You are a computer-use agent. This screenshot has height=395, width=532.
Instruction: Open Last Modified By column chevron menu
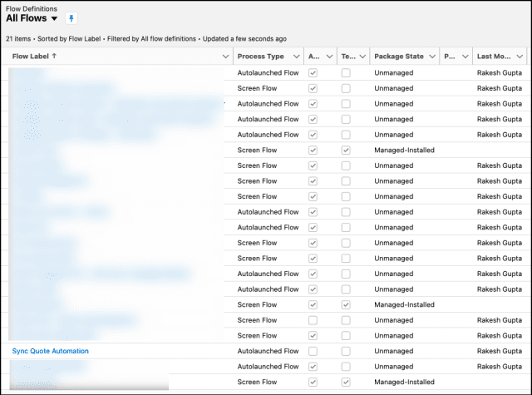click(x=520, y=57)
